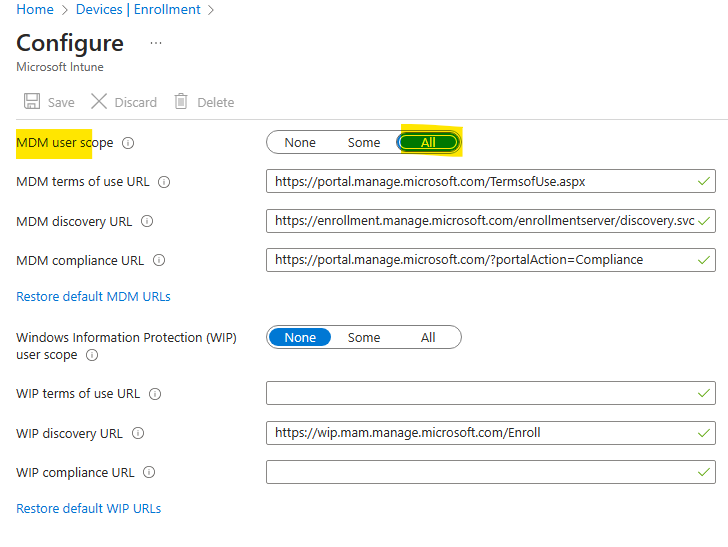Set WIP user scope to All
Image resolution: width=728 pixels, height=547 pixels.
tap(428, 338)
